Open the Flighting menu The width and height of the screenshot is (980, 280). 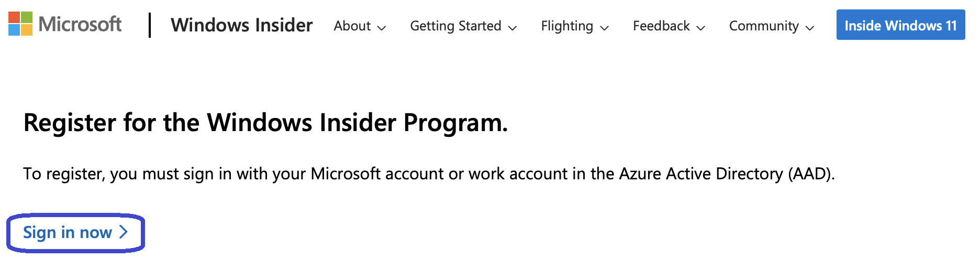pos(575,26)
